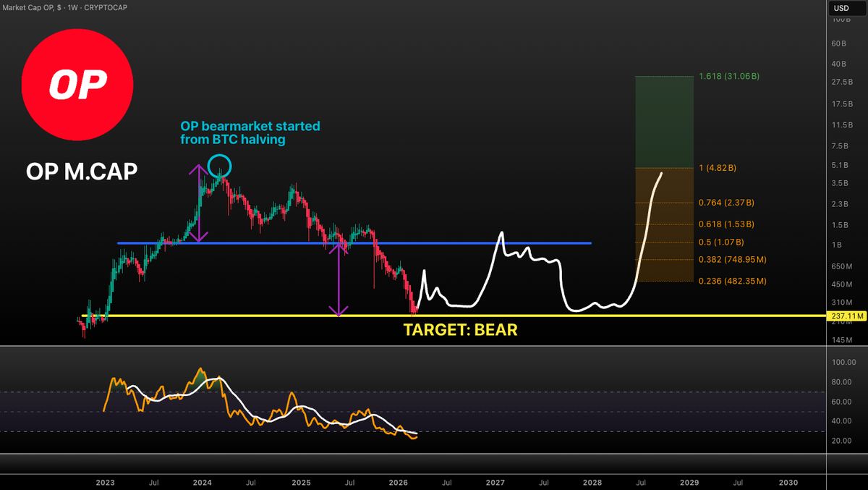Screen dimensions: 868x490
Task: Click the OP M.CAP title text
Action: (81, 172)
